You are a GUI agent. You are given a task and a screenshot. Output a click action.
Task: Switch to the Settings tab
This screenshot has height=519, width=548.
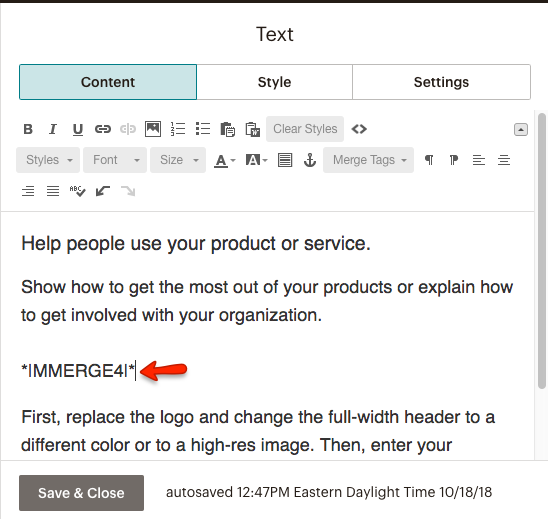pyautogui.click(x=441, y=82)
